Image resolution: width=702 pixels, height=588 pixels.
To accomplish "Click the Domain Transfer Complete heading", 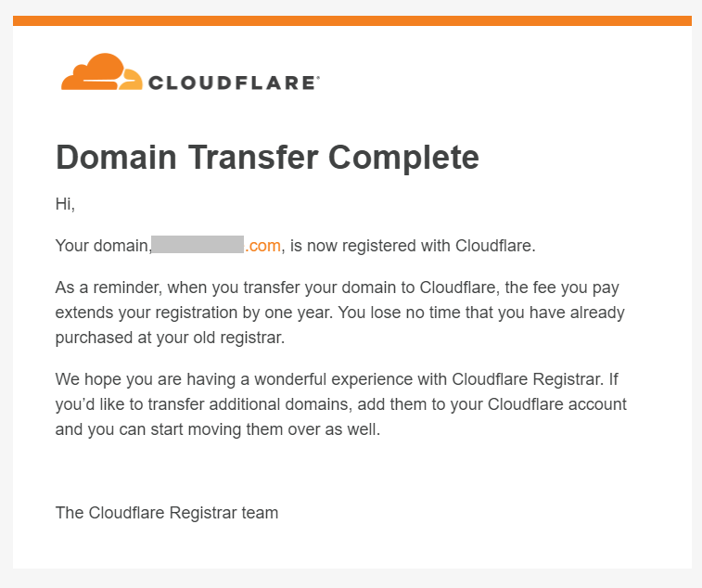I will click(267, 157).
